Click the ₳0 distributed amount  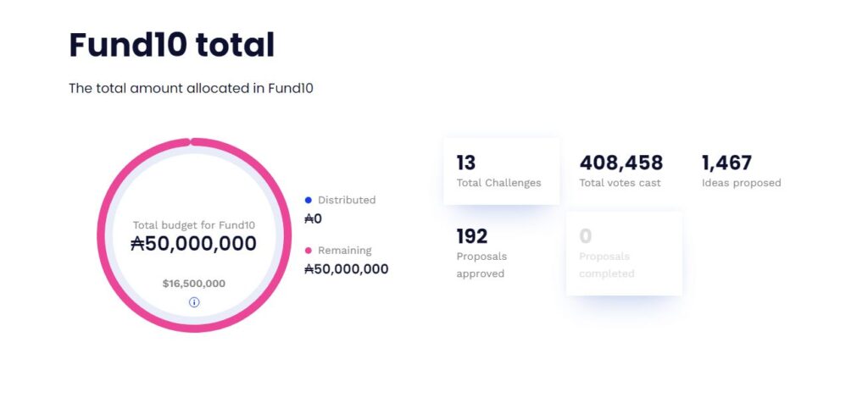[314, 219]
